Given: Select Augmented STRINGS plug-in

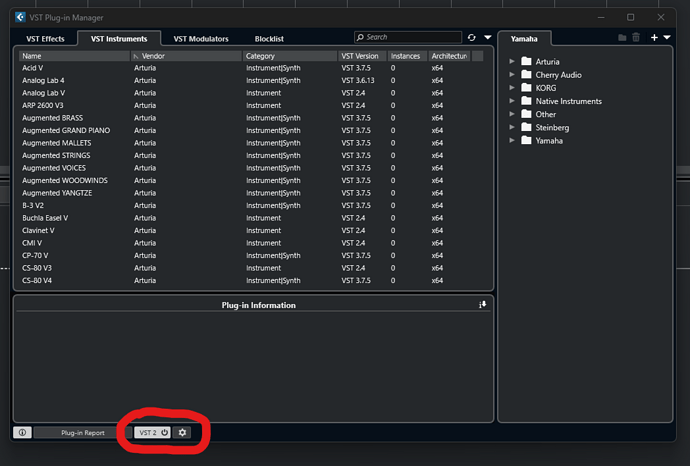Looking at the screenshot, I should pyautogui.click(x=252, y=155).
